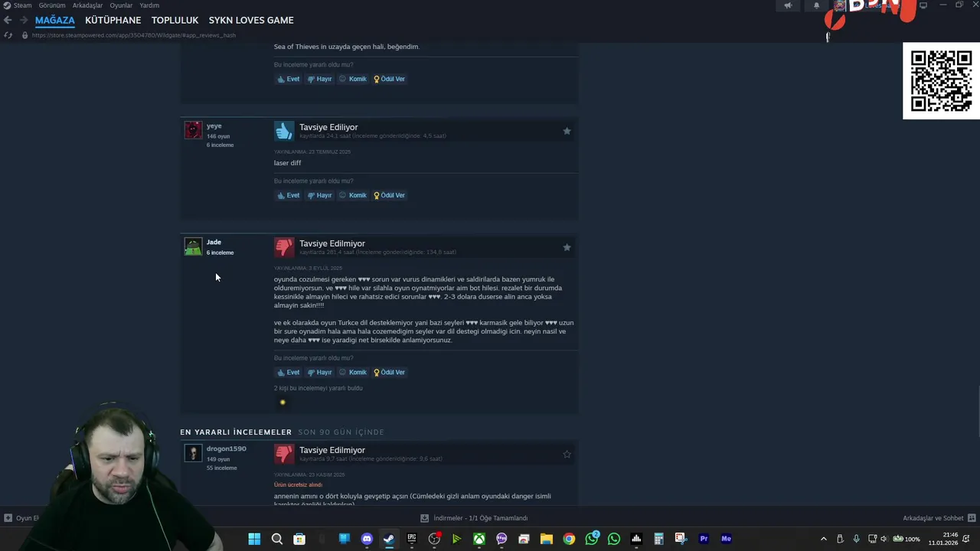Click the padlock icon beside the URL

point(24,35)
